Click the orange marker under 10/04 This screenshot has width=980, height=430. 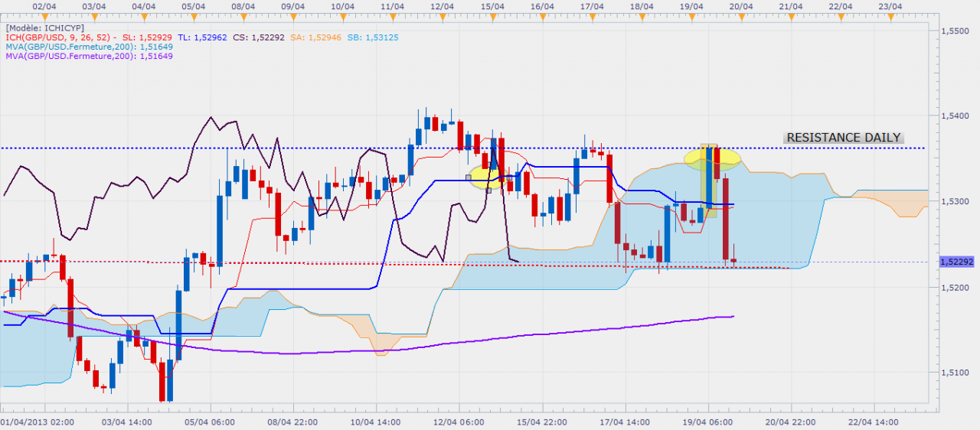341,16
